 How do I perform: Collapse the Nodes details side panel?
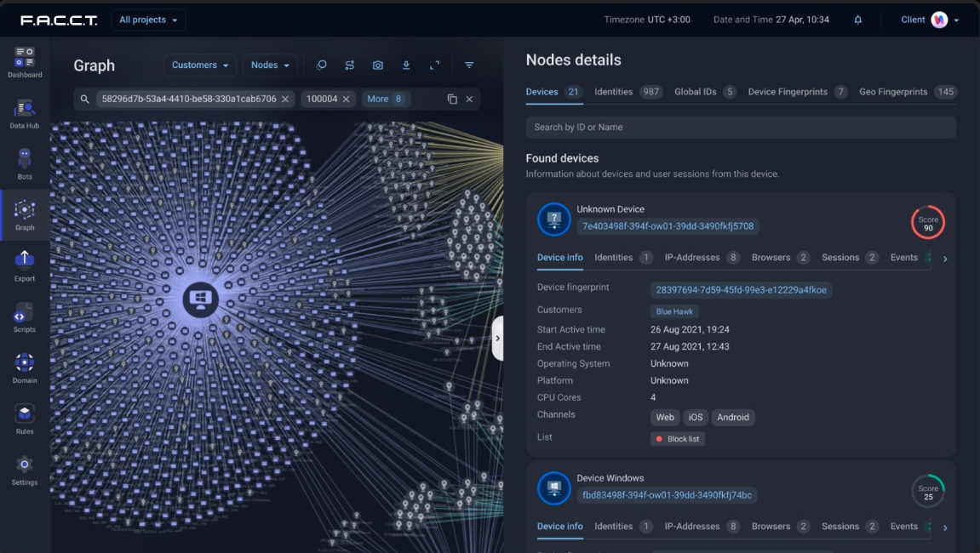coord(497,338)
